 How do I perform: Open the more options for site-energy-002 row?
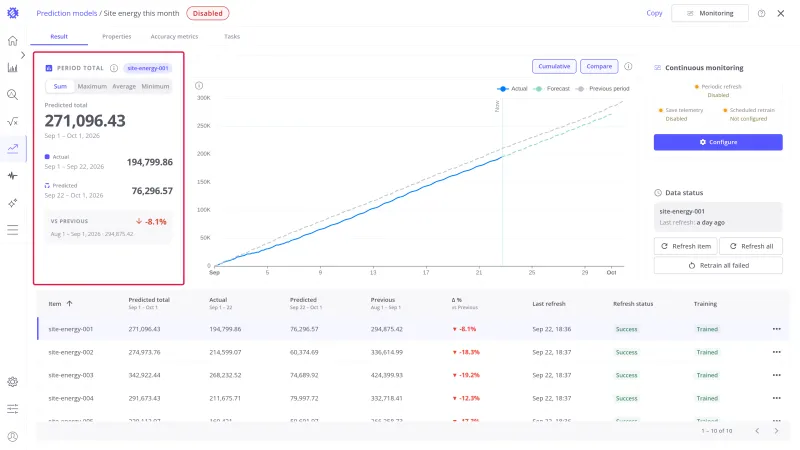point(777,352)
